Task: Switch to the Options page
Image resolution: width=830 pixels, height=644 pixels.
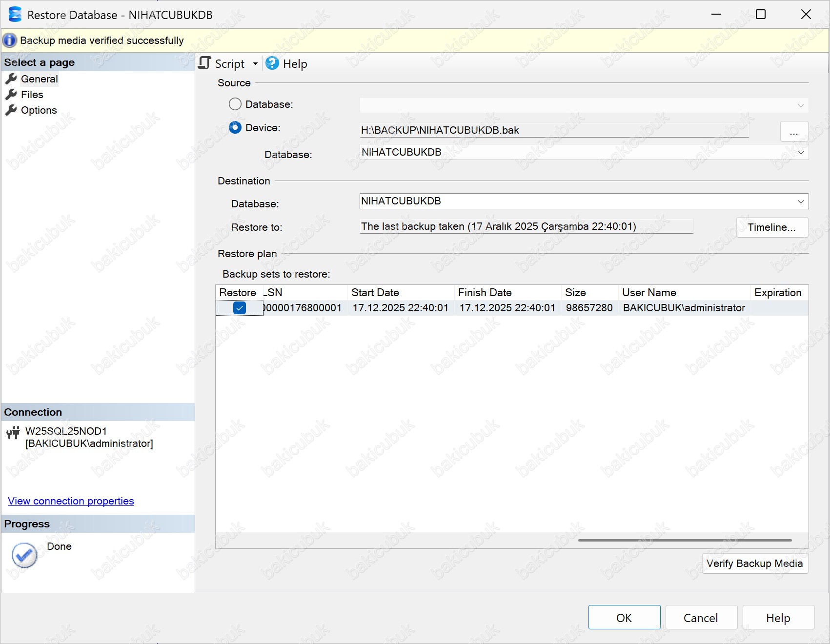Action: coord(39,110)
